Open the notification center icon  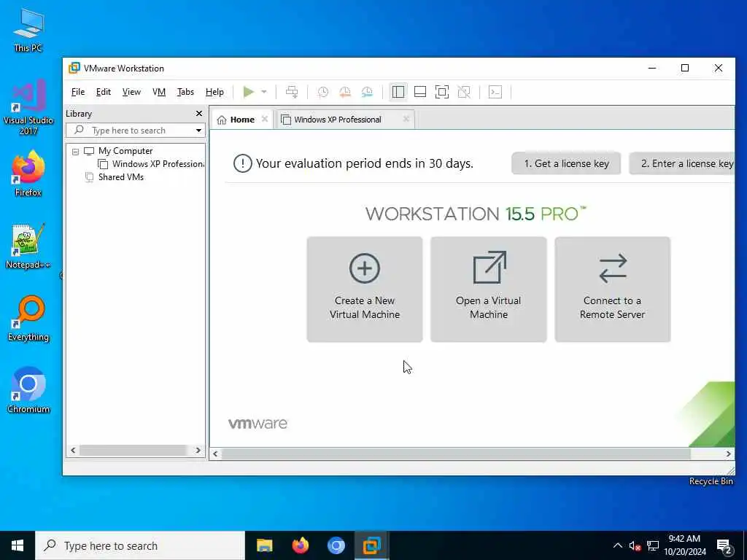coord(724,547)
